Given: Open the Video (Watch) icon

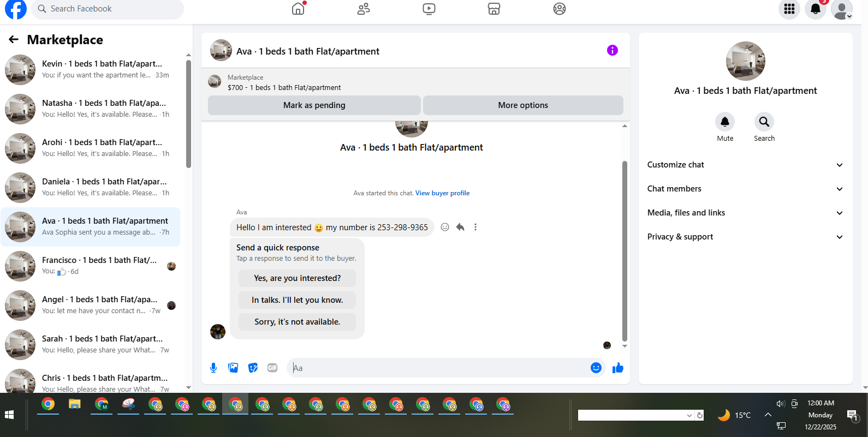Looking at the screenshot, I should click(x=429, y=9).
